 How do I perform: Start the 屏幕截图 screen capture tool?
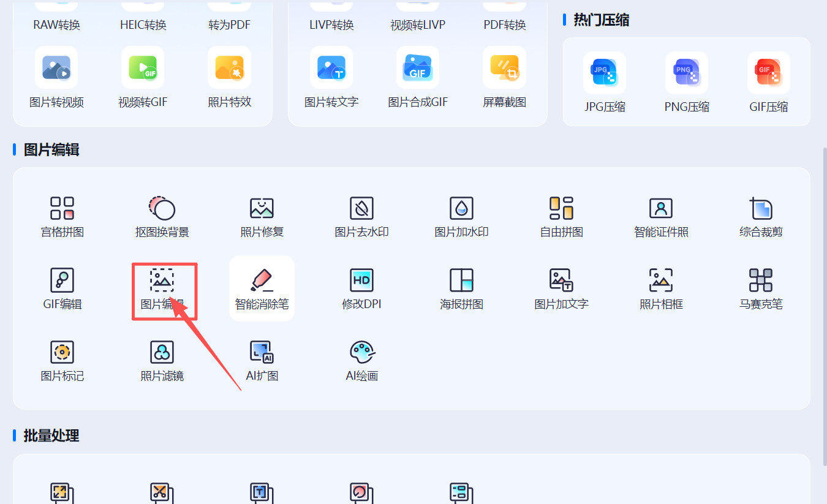(x=504, y=78)
